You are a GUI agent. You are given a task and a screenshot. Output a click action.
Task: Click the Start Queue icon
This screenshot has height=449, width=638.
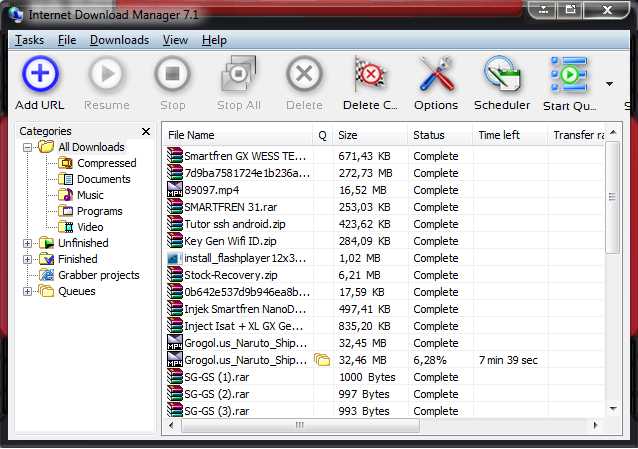[569, 74]
